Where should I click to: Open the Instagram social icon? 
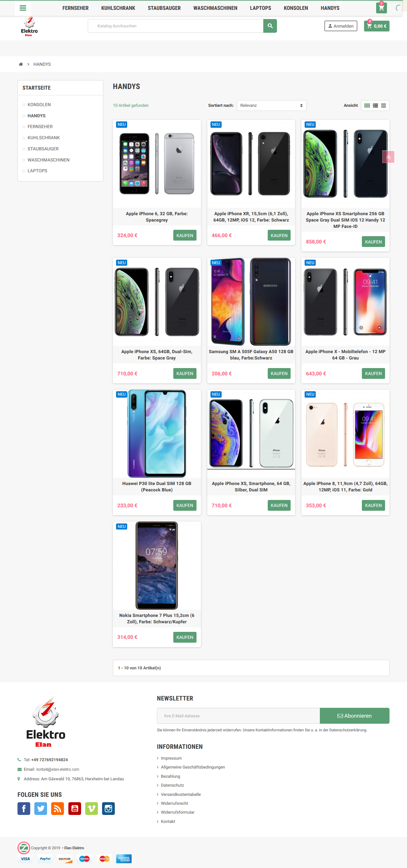point(108,808)
